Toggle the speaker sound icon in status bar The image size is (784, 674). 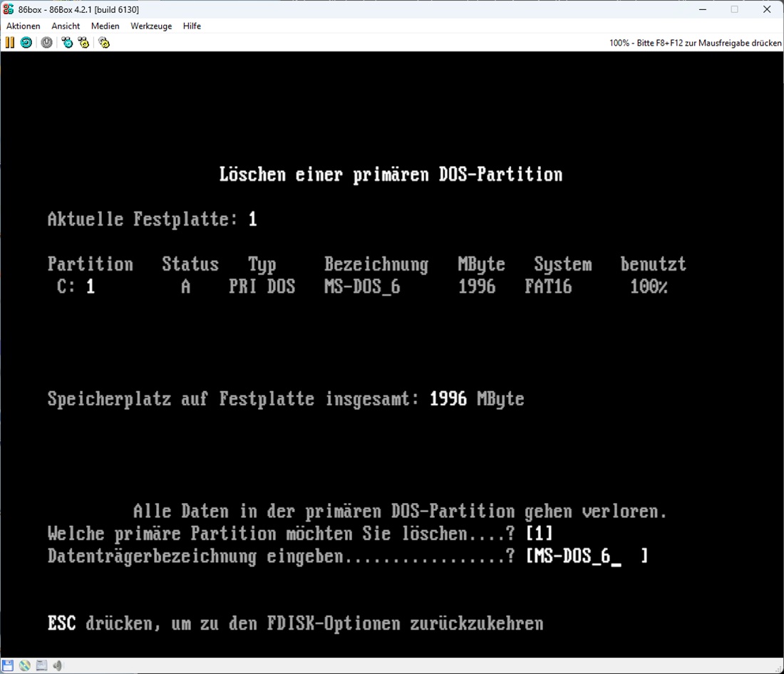coord(58,665)
